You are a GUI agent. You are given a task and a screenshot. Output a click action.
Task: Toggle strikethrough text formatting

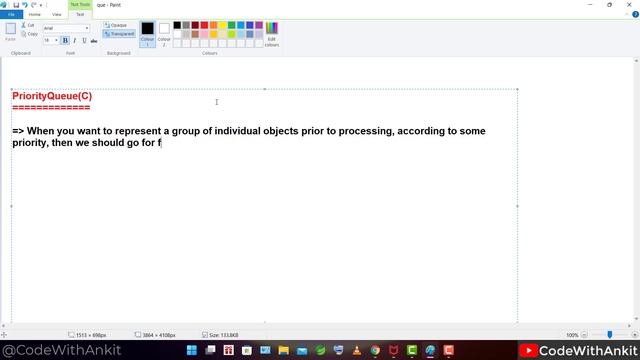coord(94,40)
